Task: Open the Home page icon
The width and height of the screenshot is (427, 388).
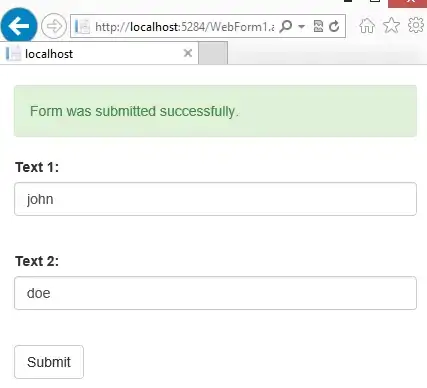Action: coord(367,26)
